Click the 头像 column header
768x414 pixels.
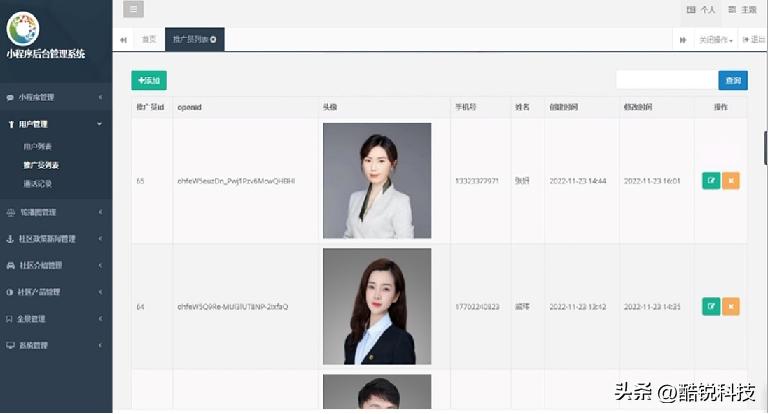click(330, 107)
